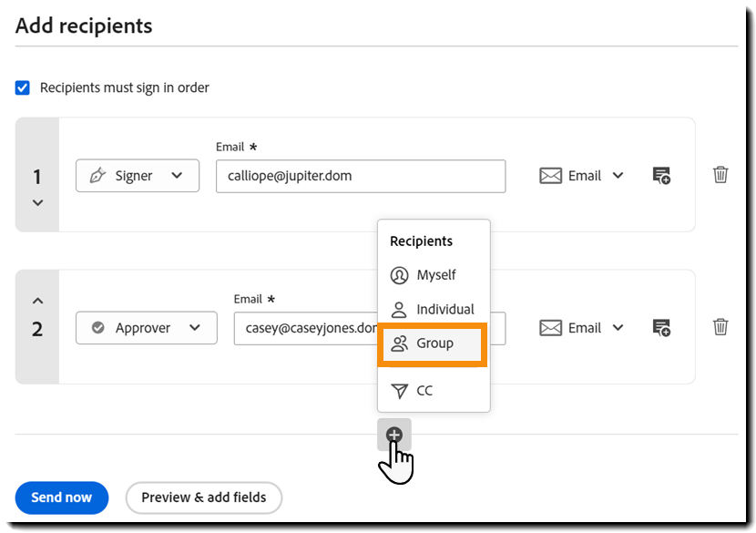
Task: Choose Group from Recipients menu
Action: tap(434, 344)
